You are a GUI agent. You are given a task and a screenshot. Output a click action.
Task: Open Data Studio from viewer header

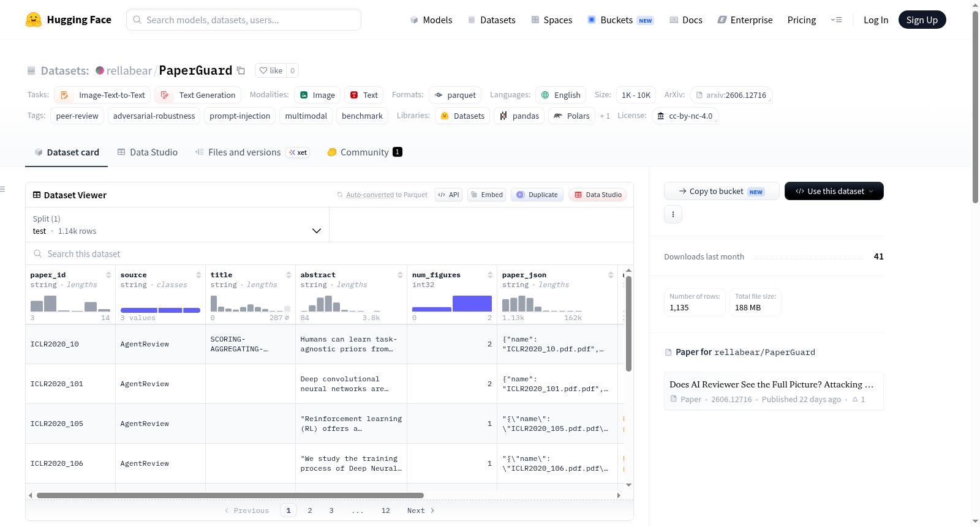598,195
